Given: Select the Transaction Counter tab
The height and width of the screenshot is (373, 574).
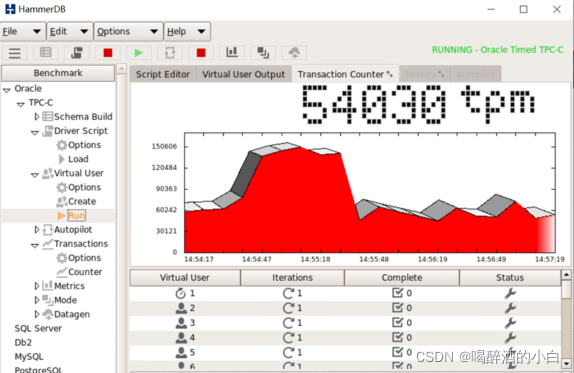Looking at the screenshot, I should (x=345, y=74).
